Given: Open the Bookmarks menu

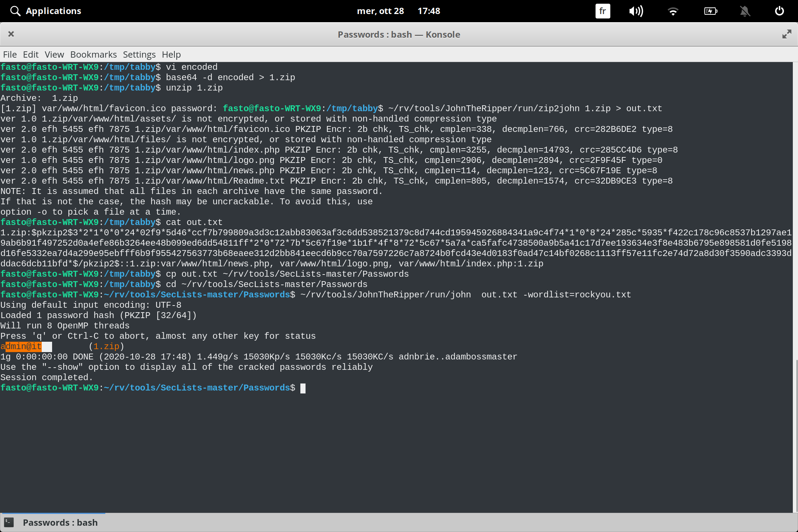Looking at the screenshot, I should 93,54.
